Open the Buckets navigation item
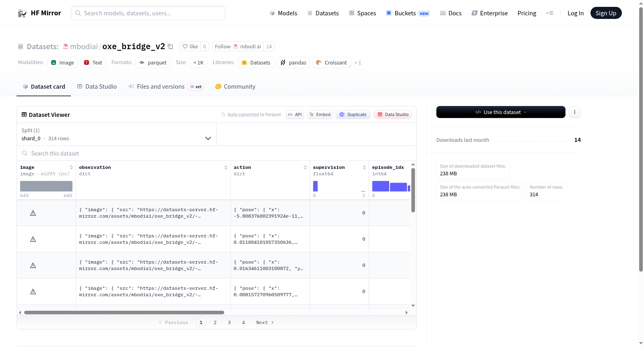The height and width of the screenshot is (347, 644). click(x=408, y=13)
